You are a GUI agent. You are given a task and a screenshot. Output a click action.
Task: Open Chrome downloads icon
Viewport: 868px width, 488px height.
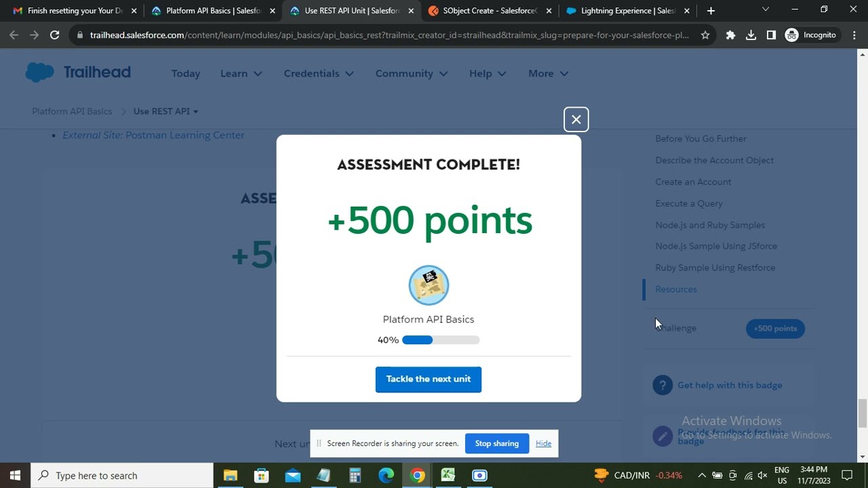[751, 35]
